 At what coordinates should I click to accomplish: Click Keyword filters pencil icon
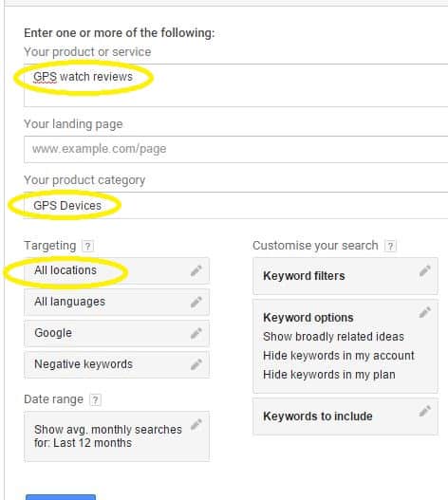424,270
